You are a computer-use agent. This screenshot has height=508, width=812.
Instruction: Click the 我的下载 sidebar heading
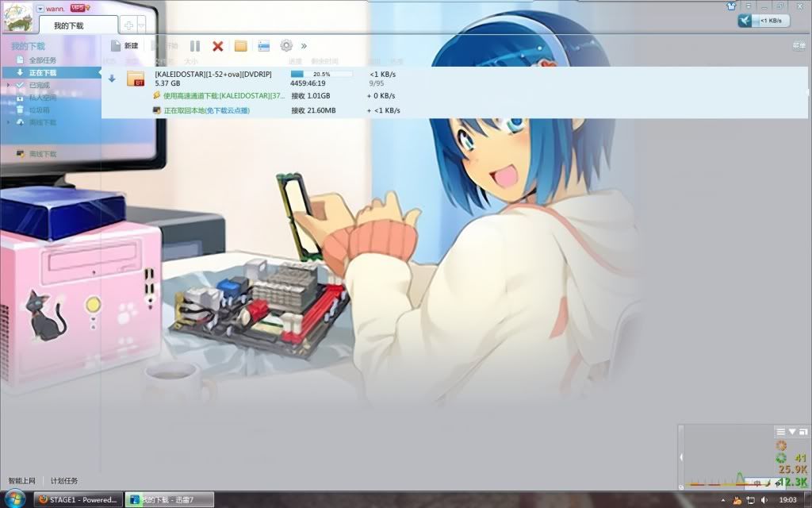[28, 46]
